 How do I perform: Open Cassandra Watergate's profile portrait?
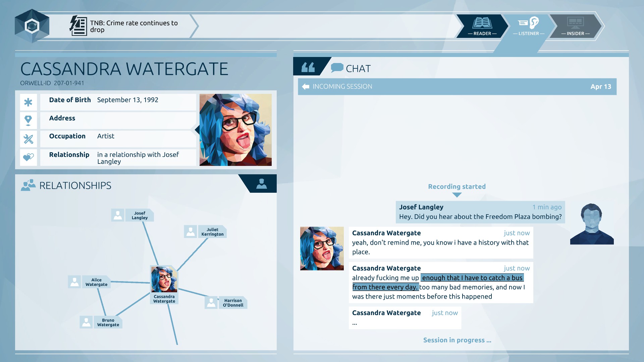(235, 130)
